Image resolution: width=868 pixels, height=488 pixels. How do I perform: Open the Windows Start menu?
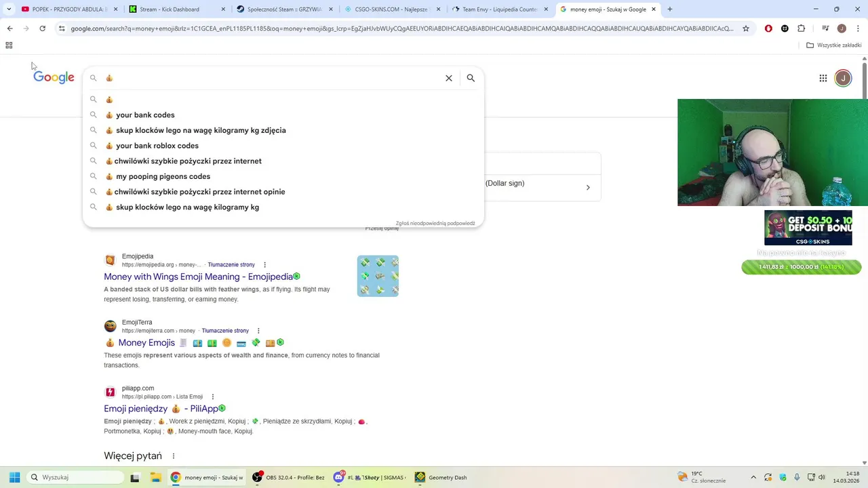[14, 477]
